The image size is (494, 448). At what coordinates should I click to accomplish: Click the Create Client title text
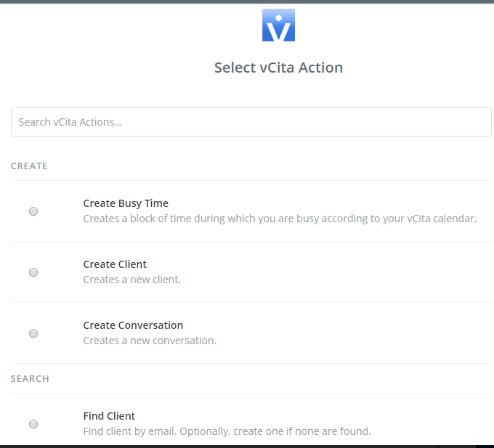[x=115, y=264]
